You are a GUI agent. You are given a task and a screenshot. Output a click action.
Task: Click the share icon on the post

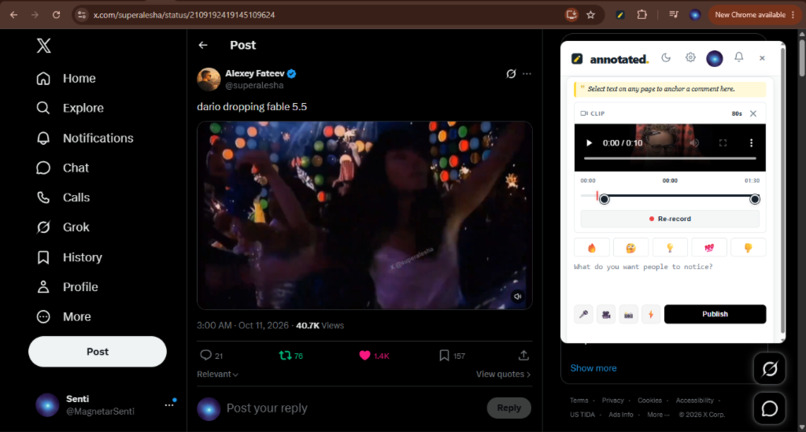524,355
